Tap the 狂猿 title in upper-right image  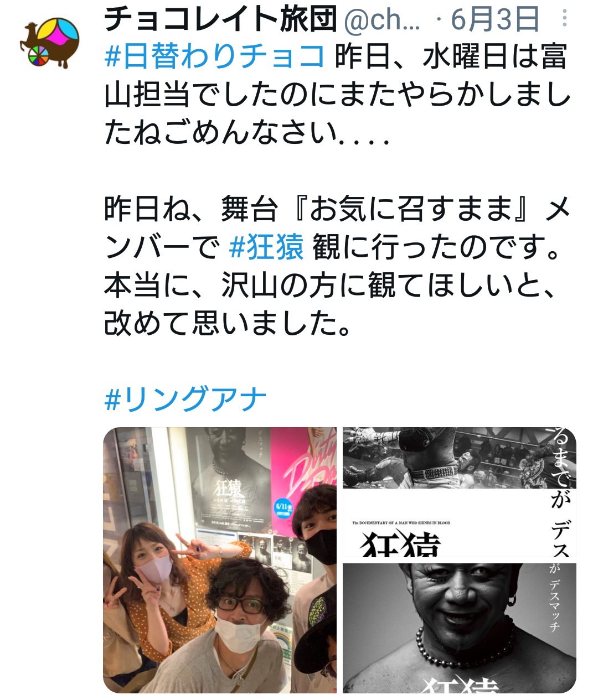pyautogui.click(x=401, y=545)
